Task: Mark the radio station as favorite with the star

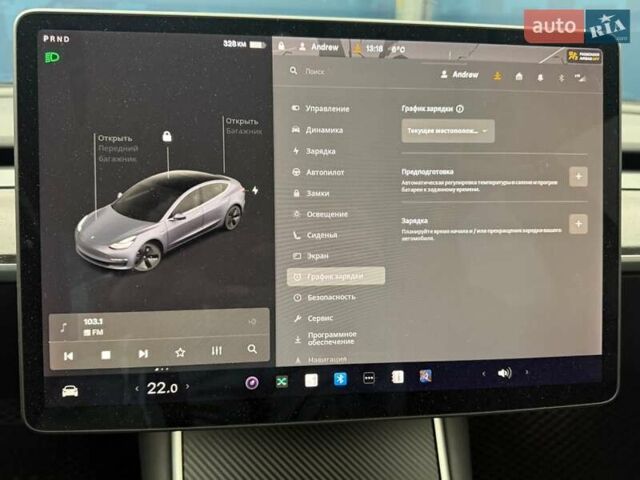Action: coord(180,353)
